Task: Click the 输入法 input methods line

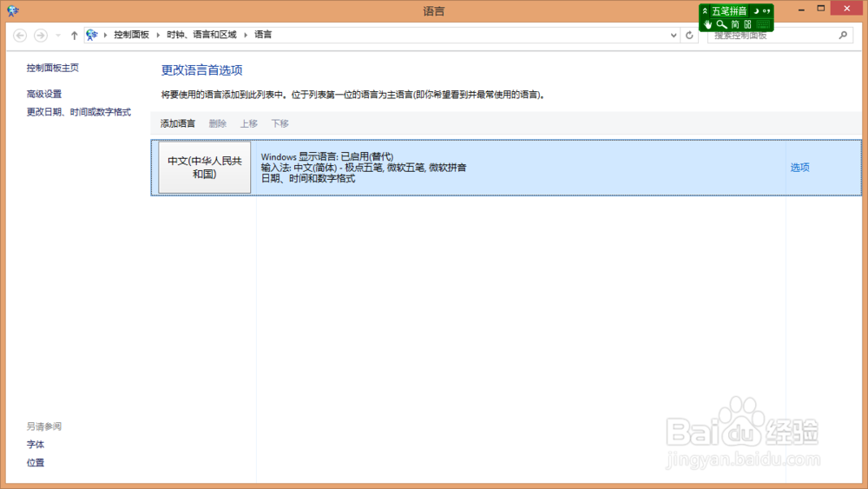Action: pos(364,168)
